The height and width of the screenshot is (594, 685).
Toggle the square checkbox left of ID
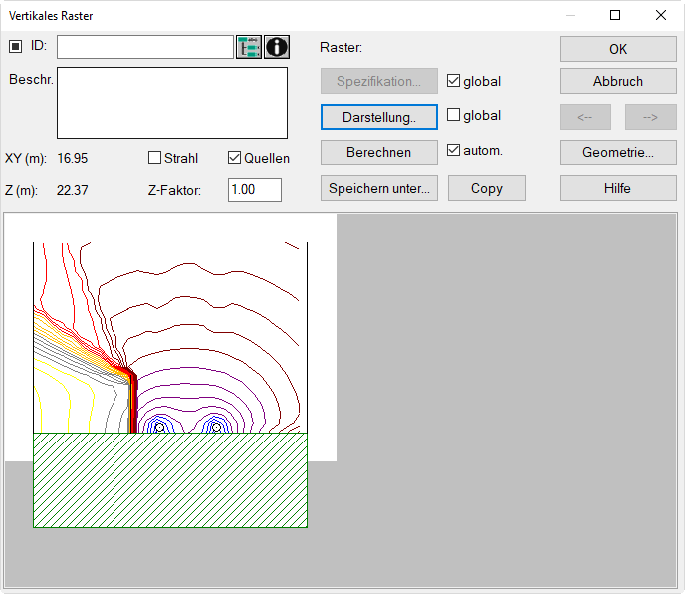(15, 46)
